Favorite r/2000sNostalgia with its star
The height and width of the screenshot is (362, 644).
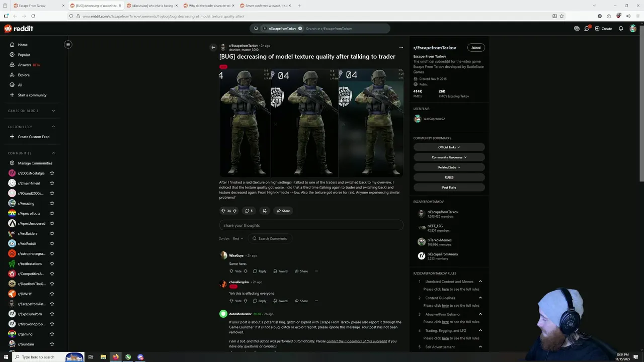tap(52, 173)
